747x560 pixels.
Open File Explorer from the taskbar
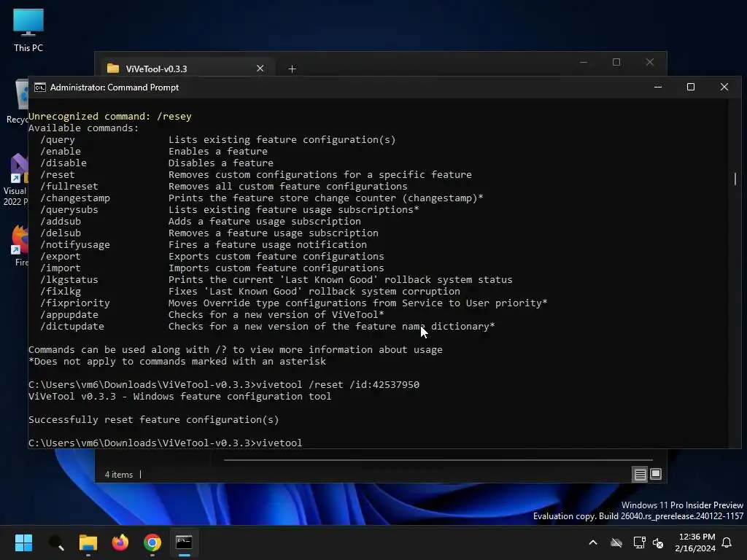[x=88, y=542]
